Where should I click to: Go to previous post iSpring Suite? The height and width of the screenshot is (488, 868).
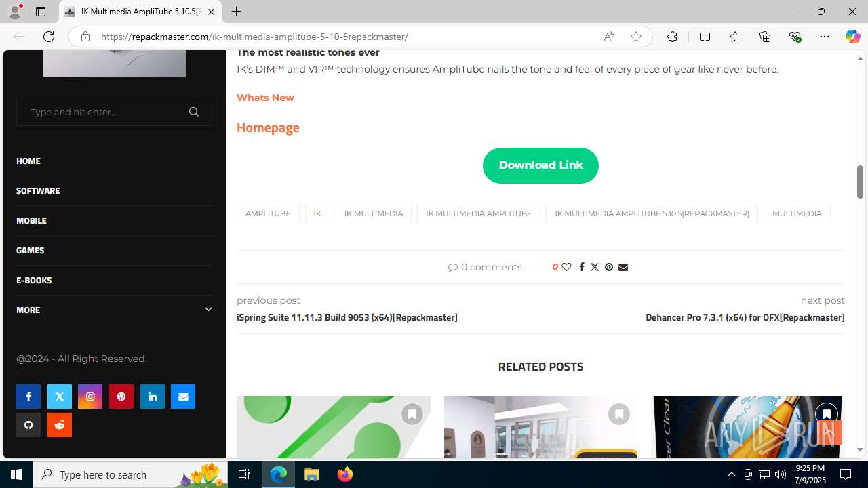click(347, 317)
